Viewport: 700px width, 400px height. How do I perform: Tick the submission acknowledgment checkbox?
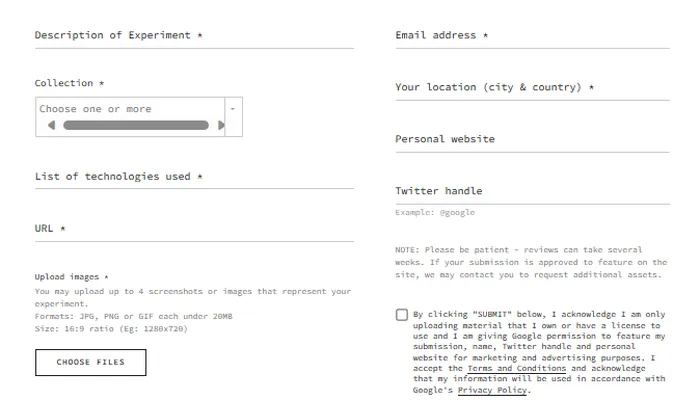402,314
